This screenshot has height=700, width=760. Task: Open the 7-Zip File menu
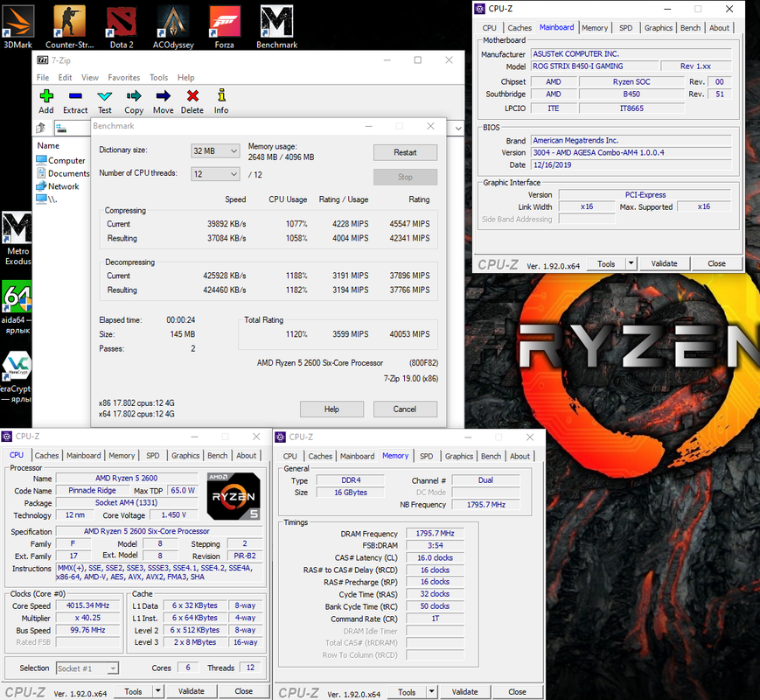[43, 78]
